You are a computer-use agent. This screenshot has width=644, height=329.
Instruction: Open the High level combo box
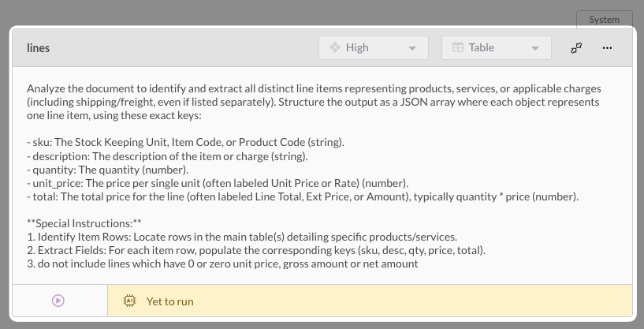(373, 47)
